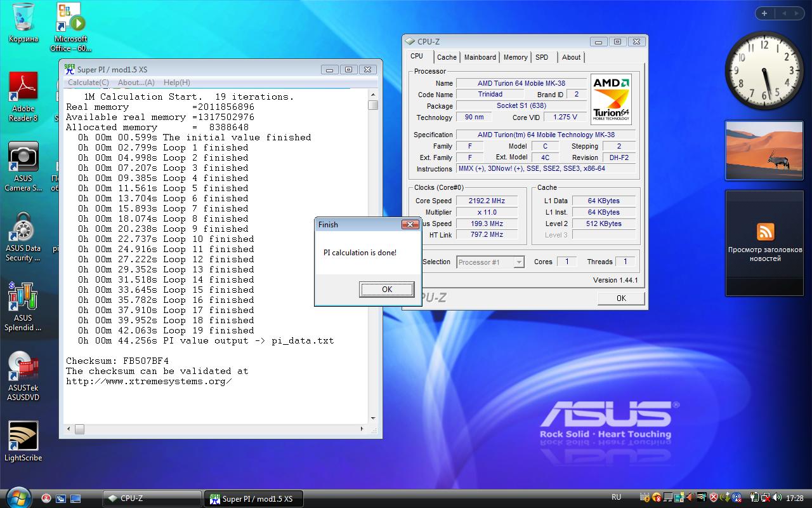This screenshot has height=508, width=812.
Task: Click the Super PI icon in the window title bar
Action: pos(70,69)
